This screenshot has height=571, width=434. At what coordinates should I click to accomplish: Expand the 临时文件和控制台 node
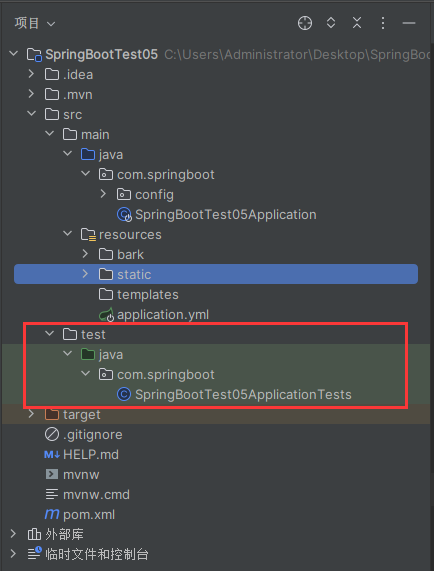13,554
